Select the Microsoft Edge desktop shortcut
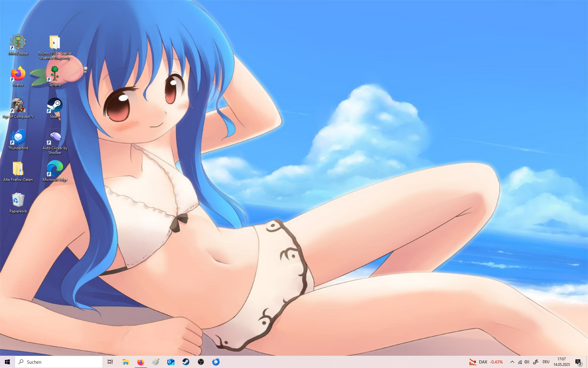This screenshot has width=588, height=368. [x=55, y=171]
